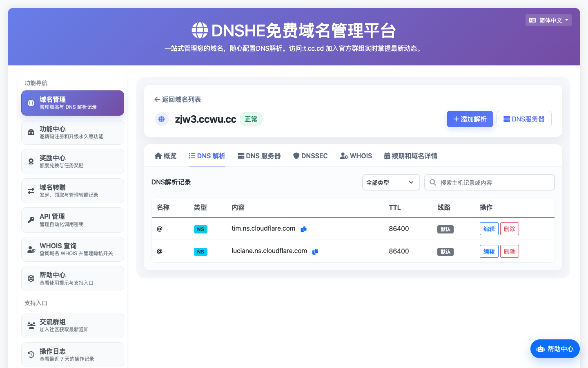Click the domain management globe icon in sidebar
588x368 pixels.
coord(31,103)
